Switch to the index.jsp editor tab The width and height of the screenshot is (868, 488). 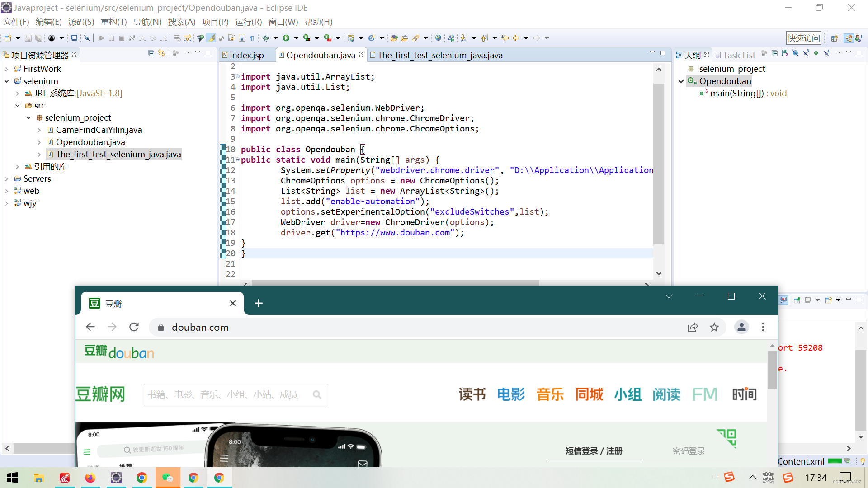[246, 55]
